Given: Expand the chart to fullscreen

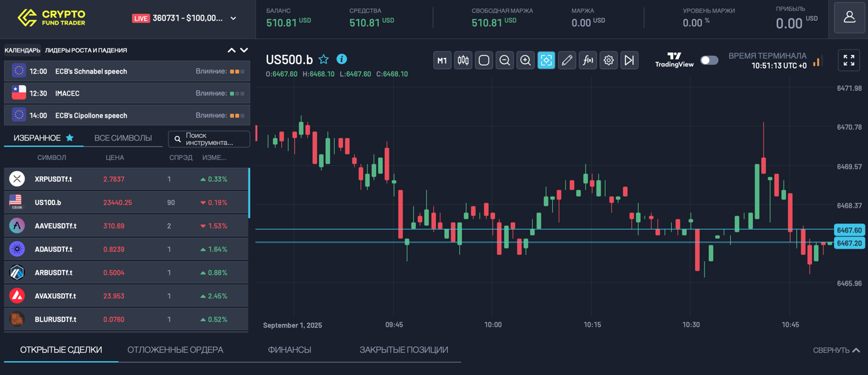Looking at the screenshot, I should click(849, 60).
